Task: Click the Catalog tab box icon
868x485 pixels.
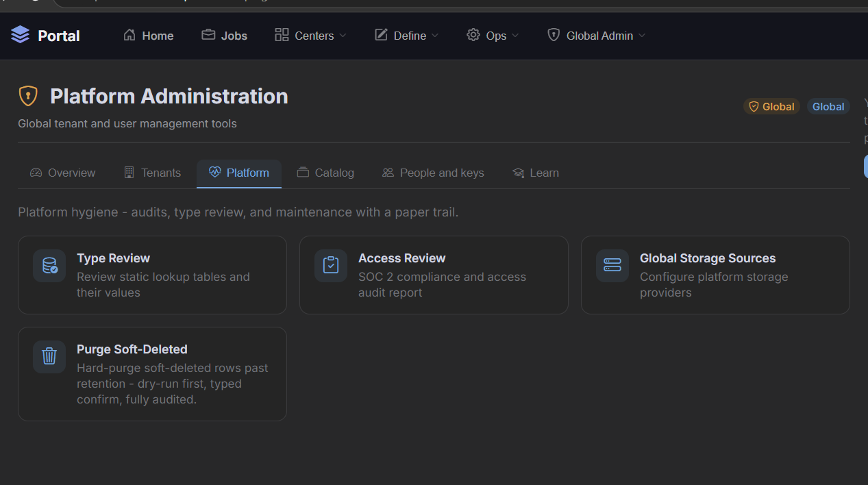Action: pyautogui.click(x=303, y=173)
